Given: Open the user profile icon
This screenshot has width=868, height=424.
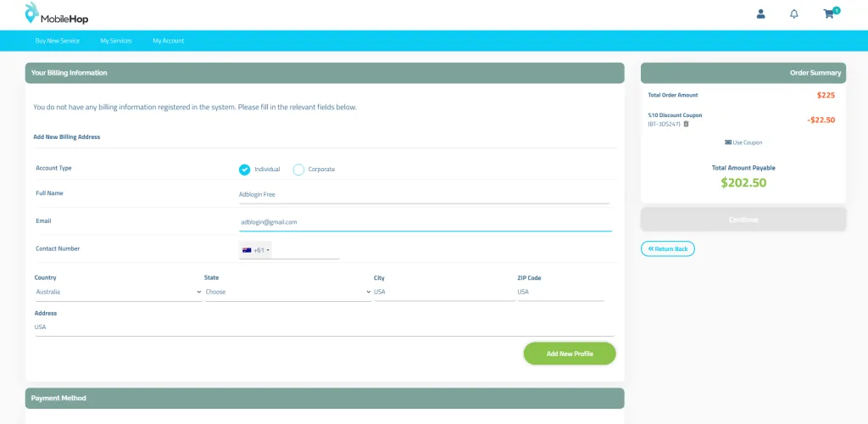Looking at the screenshot, I should click(760, 14).
